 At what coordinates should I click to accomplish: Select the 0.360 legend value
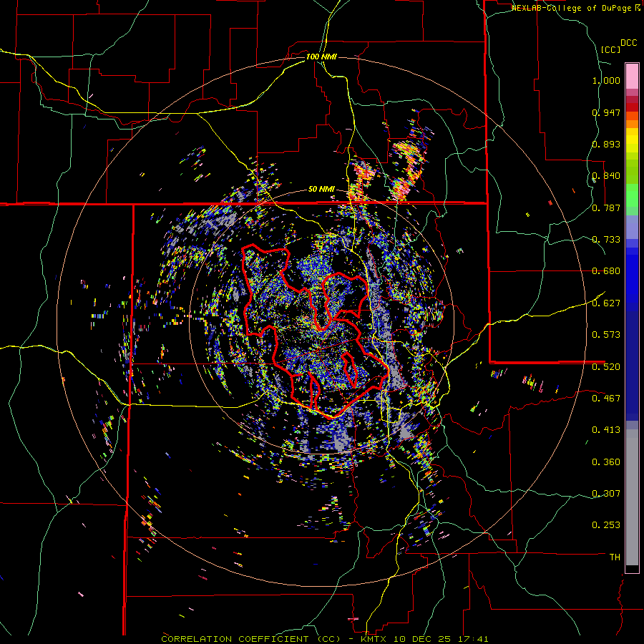tap(606, 462)
